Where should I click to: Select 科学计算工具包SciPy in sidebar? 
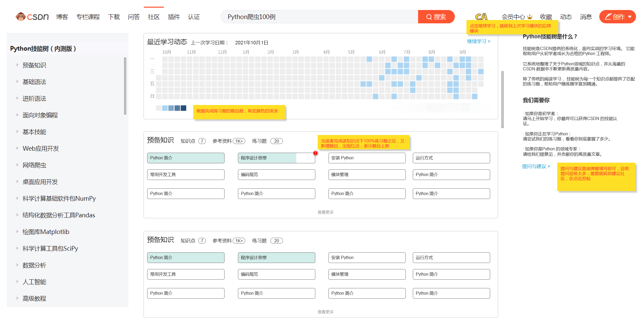(x=50, y=248)
